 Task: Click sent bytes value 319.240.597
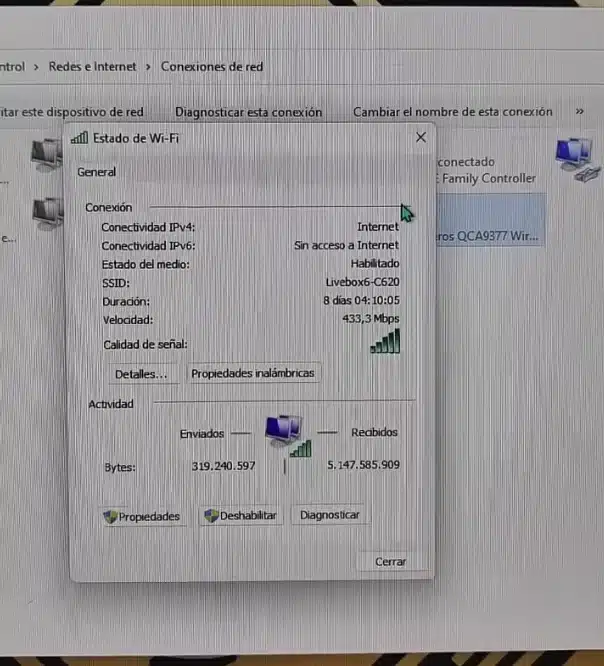coord(223,466)
